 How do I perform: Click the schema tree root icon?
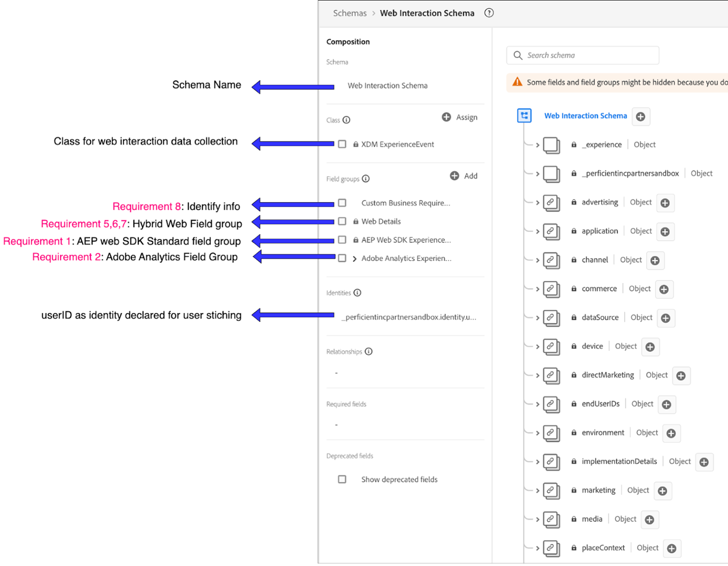tap(524, 116)
